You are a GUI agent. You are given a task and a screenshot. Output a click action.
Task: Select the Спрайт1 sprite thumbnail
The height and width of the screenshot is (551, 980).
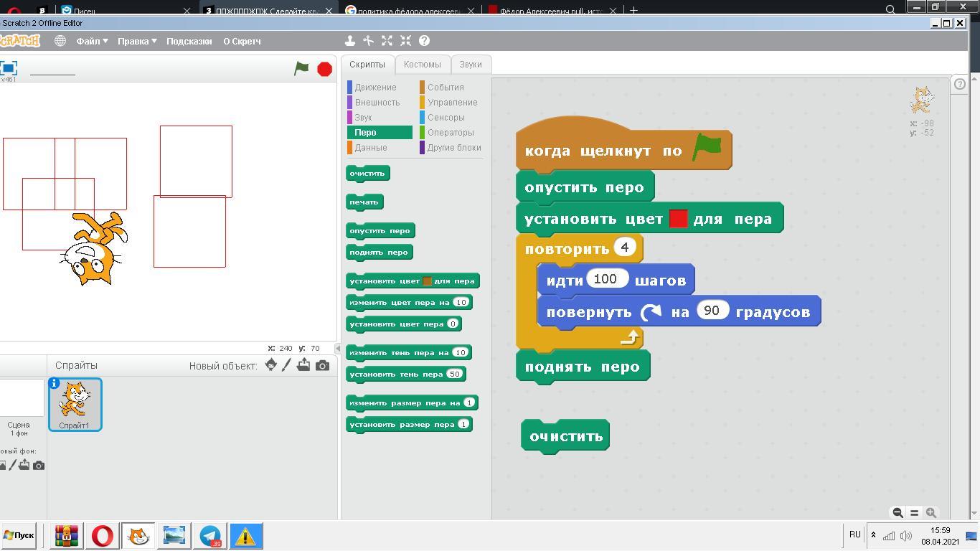point(75,404)
